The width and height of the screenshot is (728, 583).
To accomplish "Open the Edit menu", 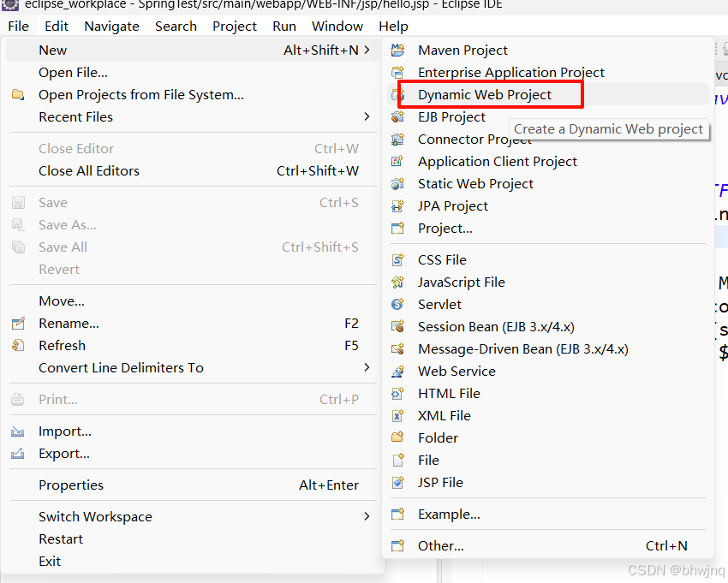I will pyautogui.click(x=57, y=26).
